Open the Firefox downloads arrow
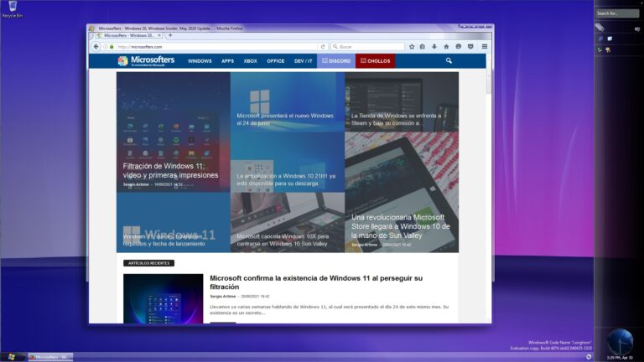This screenshot has width=644, height=362. coord(434,47)
